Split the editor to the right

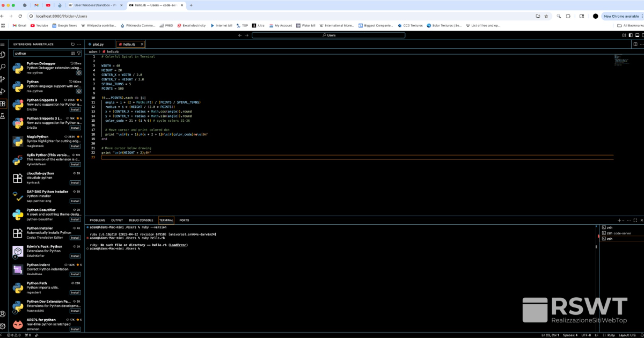click(635, 44)
